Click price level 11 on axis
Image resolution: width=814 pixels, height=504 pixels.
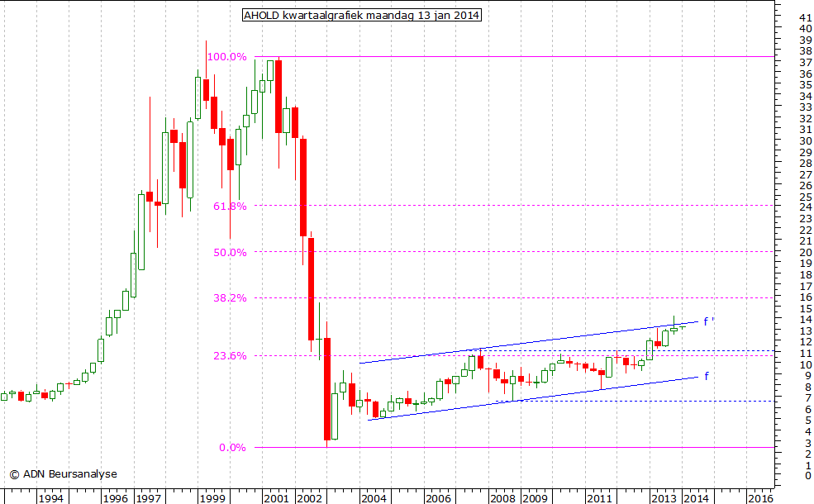click(x=806, y=353)
